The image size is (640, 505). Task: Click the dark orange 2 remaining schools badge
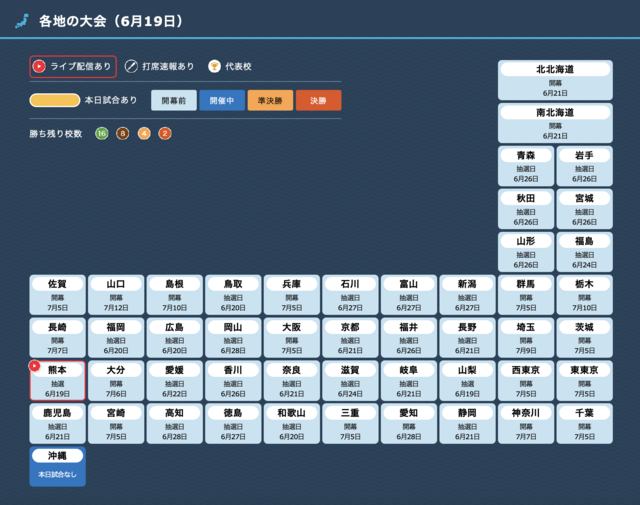tap(165, 133)
